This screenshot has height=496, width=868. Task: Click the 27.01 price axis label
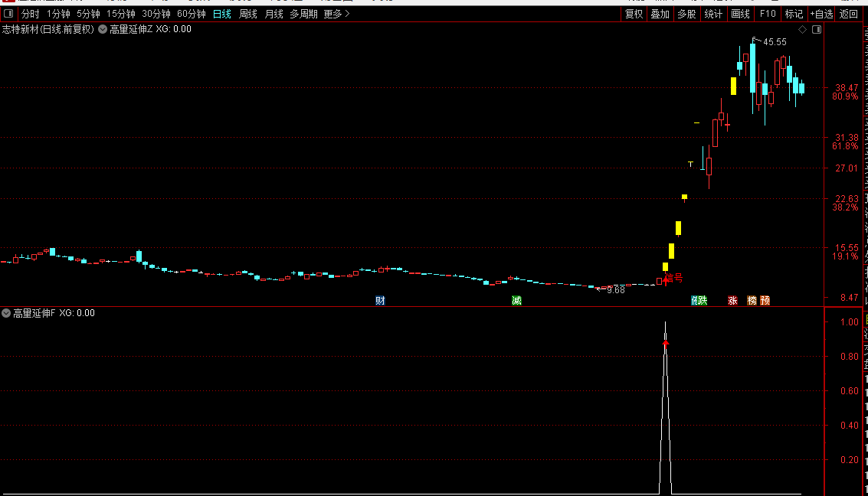tap(847, 168)
